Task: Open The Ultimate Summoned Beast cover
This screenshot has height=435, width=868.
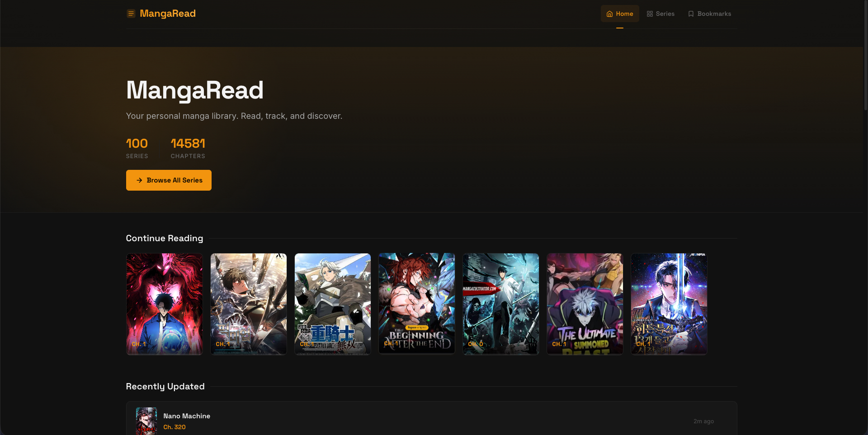Action: pos(585,304)
